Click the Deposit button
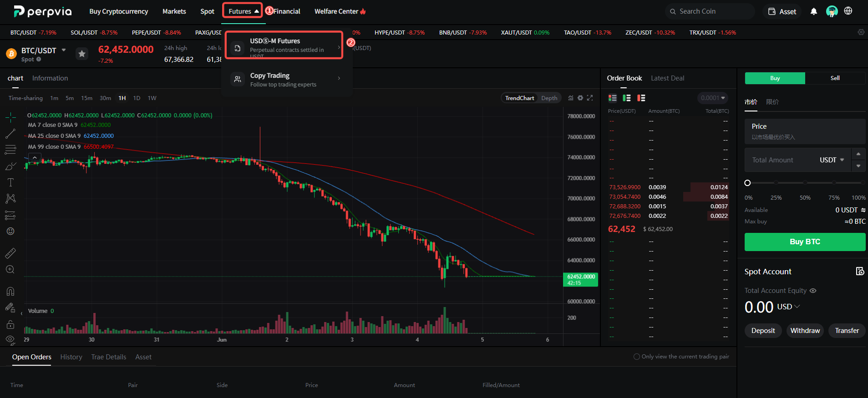Screen dimensions: 868x398 (763, 331)
